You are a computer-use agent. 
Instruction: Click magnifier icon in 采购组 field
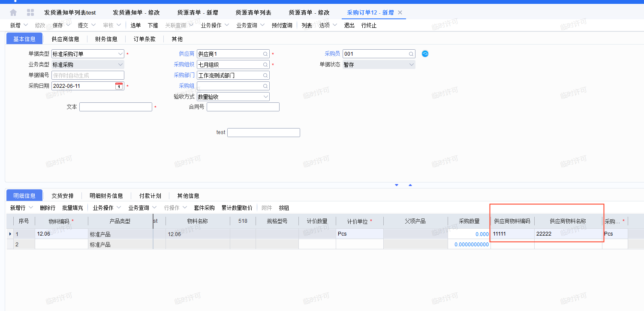(265, 86)
